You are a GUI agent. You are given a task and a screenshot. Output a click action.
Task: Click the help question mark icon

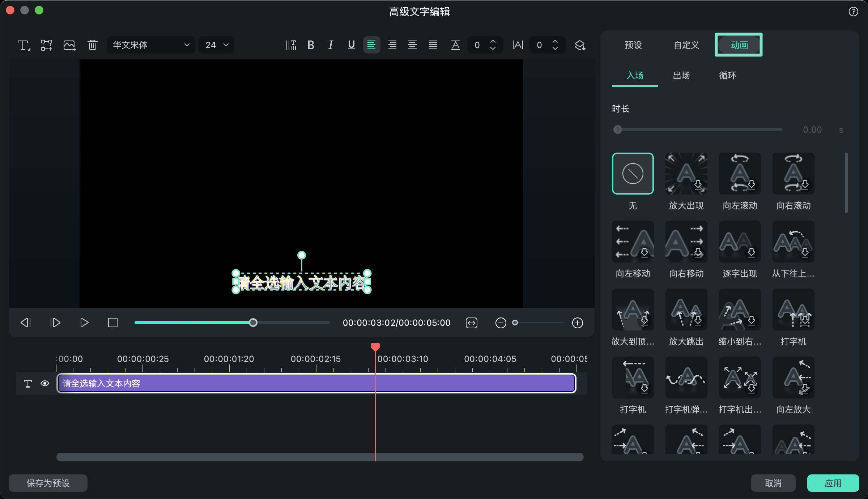[853, 12]
